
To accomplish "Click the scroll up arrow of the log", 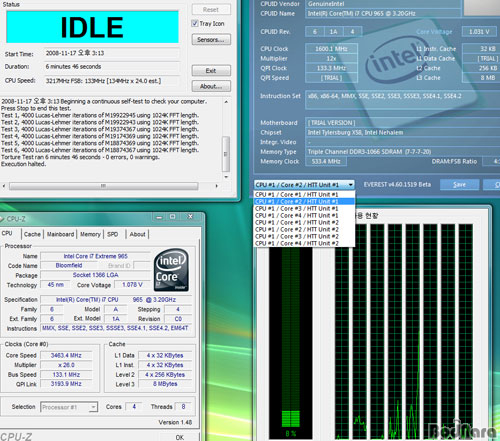I will pyautogui.click(x=226, y=102).
